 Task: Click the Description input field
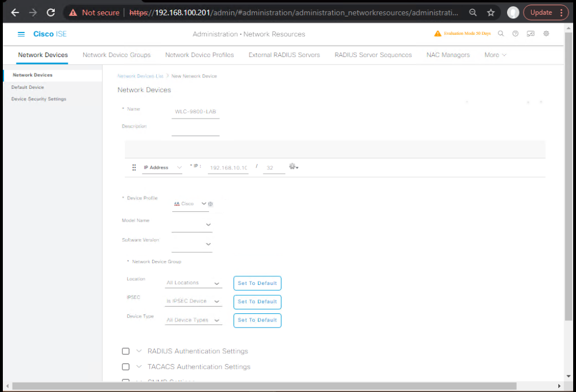pyautogui.click(x=195, y=129)
